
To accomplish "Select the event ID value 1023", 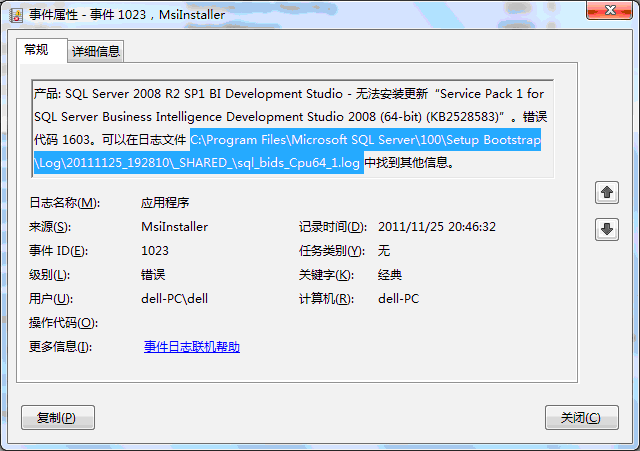I will 155,251.
